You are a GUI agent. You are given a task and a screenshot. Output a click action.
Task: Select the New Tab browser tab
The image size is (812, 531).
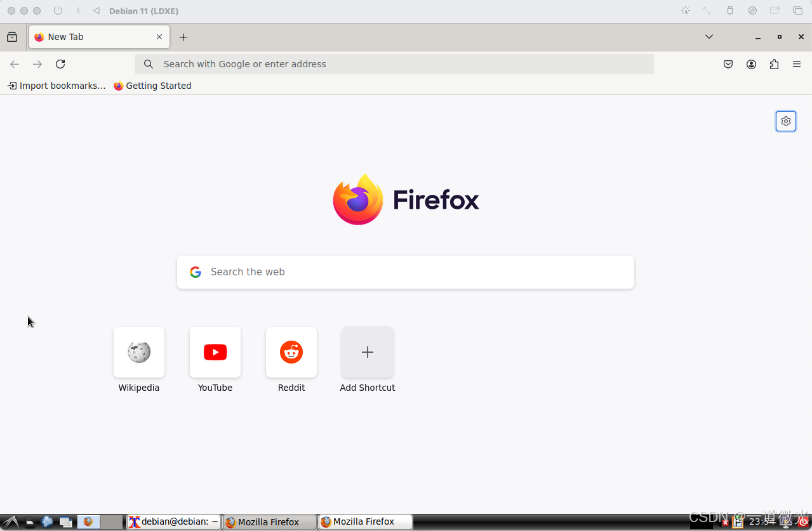(99, 37)
